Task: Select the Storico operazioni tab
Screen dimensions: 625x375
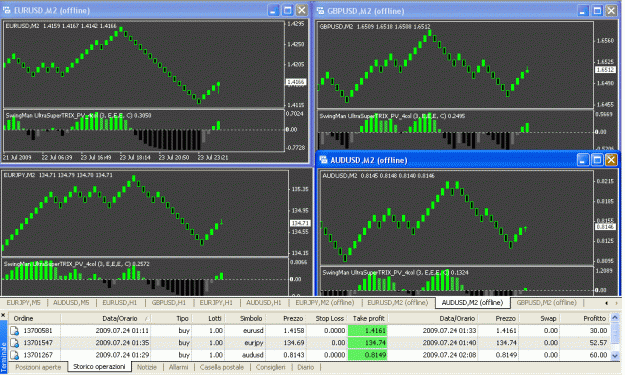Action: (99, 367)
